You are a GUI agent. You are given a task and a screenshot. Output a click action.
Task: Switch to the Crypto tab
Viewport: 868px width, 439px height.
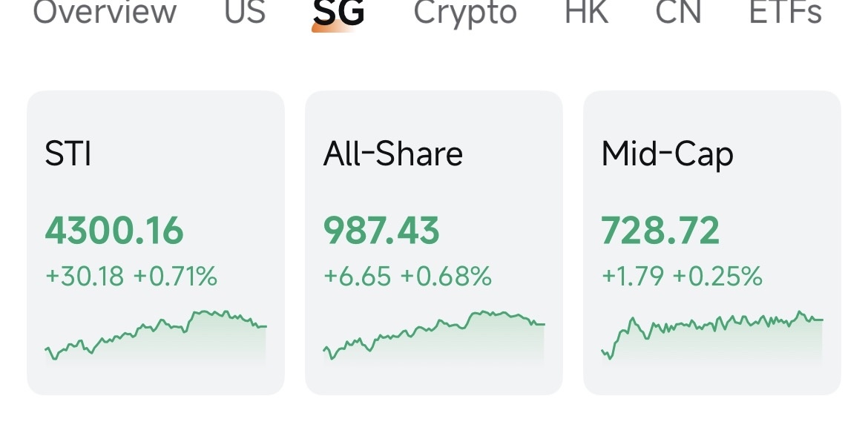point(465,13)
